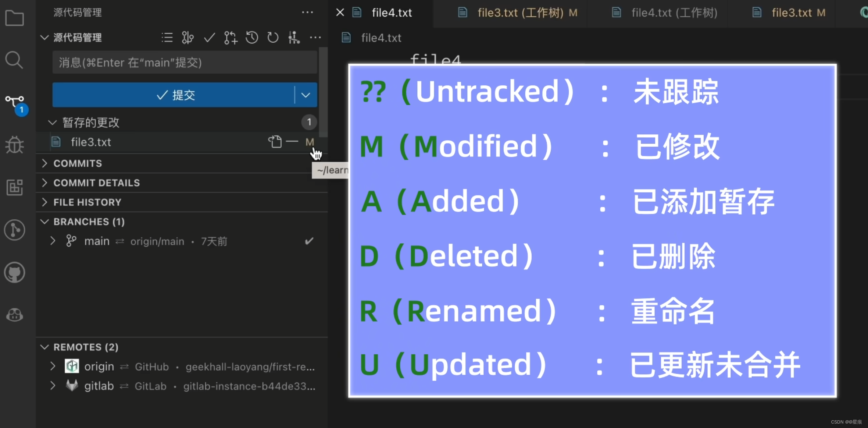Screen dimensions: 868x428
Task: Switch to the file3.txt (工作树) tab
Action: (519, 13)
